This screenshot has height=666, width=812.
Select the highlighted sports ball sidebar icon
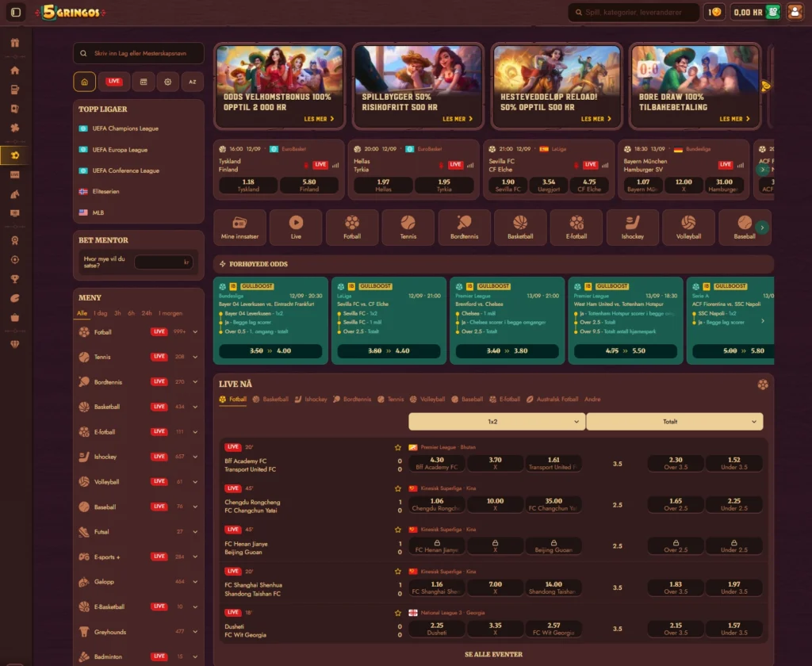(x=15, y=155)
